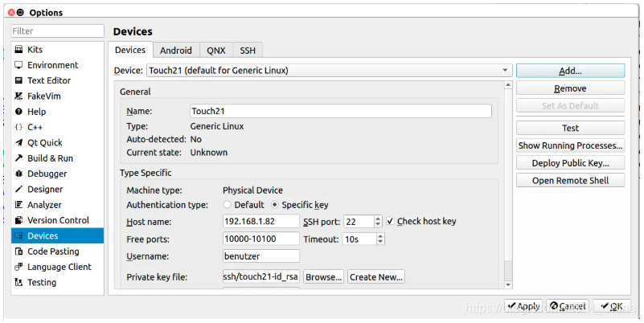Screen dimensions: 644x323
Task: Toggle the Check host key checkbox
Action: 390,221
